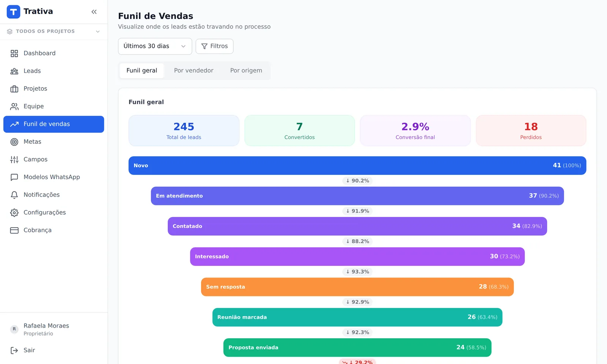
Task: Click the Metas target icon
Action: click(x=14, y=142)
